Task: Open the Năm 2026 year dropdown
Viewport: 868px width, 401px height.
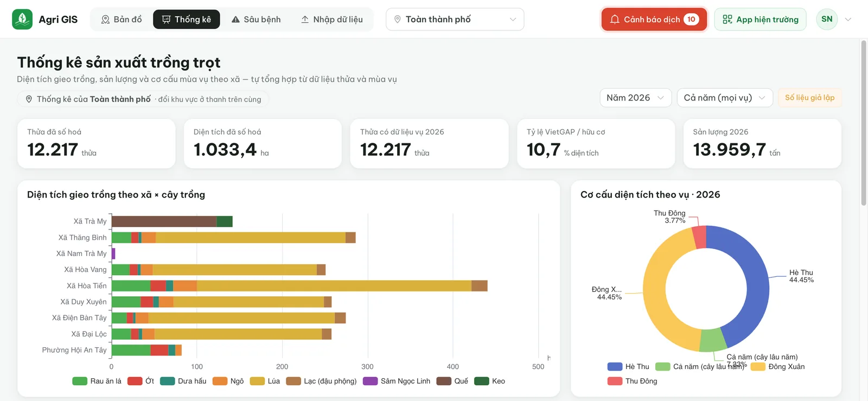Action: [636, 98]
